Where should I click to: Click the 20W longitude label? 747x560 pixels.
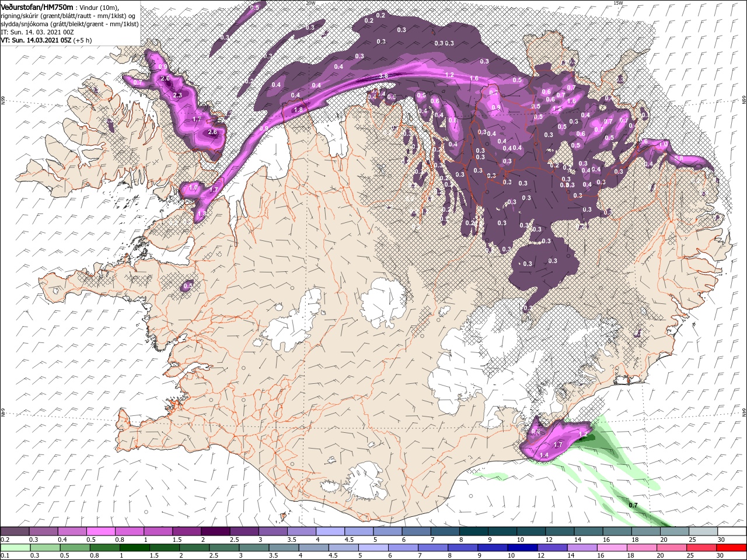310,3
